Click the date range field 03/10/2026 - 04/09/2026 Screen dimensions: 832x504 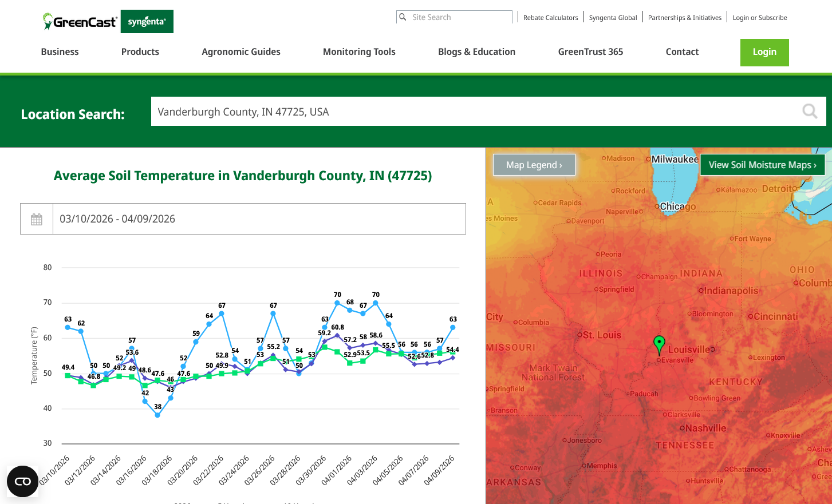[x=259, y=219]
